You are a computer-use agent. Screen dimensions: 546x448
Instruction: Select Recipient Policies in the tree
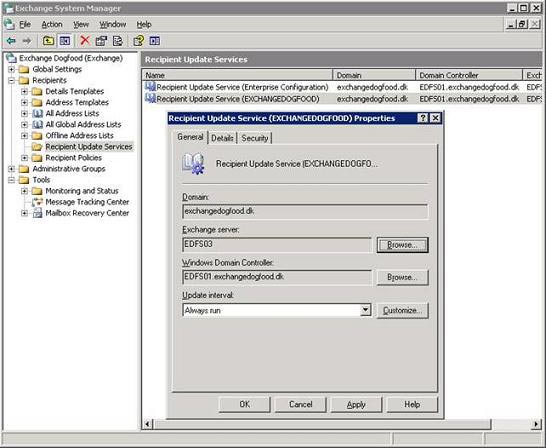[73, 158]
